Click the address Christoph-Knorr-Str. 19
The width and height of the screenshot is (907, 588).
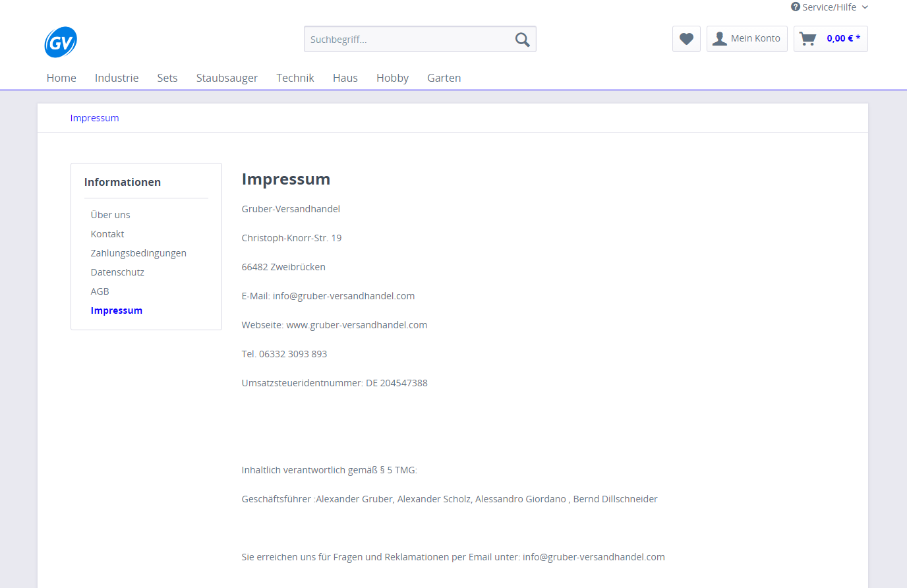(291, 238)
